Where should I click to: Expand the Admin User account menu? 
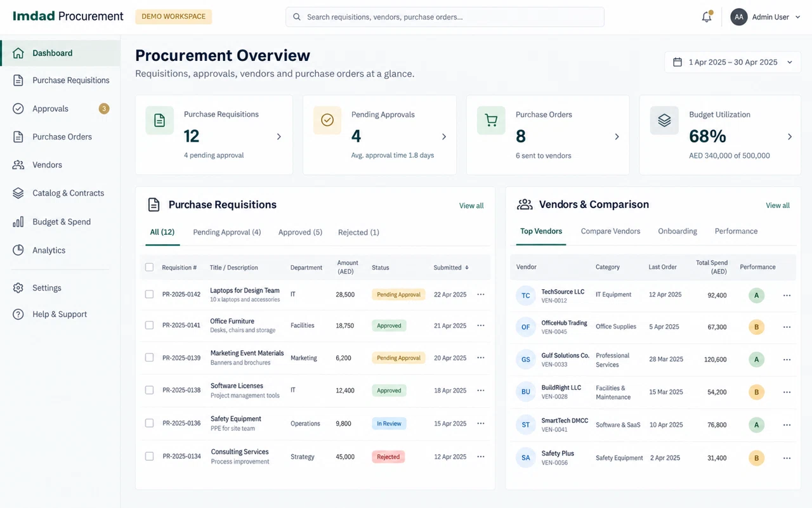[797, 17]
